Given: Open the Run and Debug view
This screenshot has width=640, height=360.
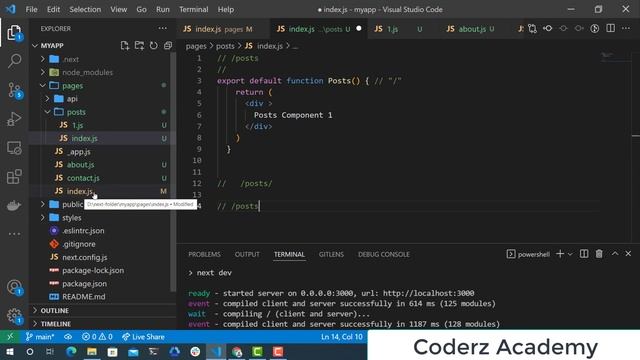Looking at the screenshot, I should click(x=14, y=119).
